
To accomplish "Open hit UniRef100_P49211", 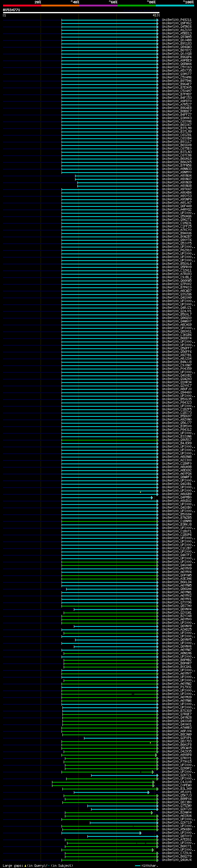I will pos(176,20).
